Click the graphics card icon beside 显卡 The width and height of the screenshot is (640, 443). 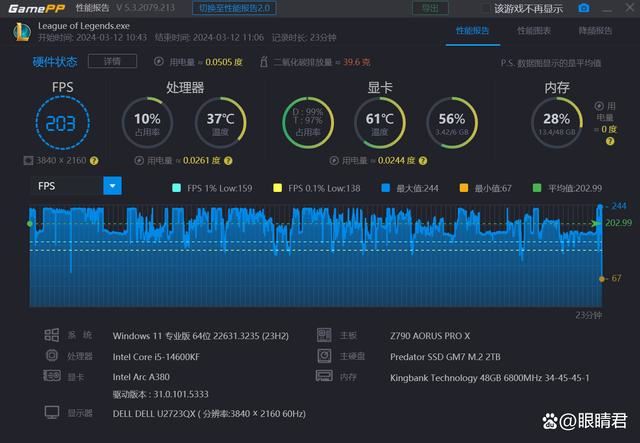[x=52, y=375]
